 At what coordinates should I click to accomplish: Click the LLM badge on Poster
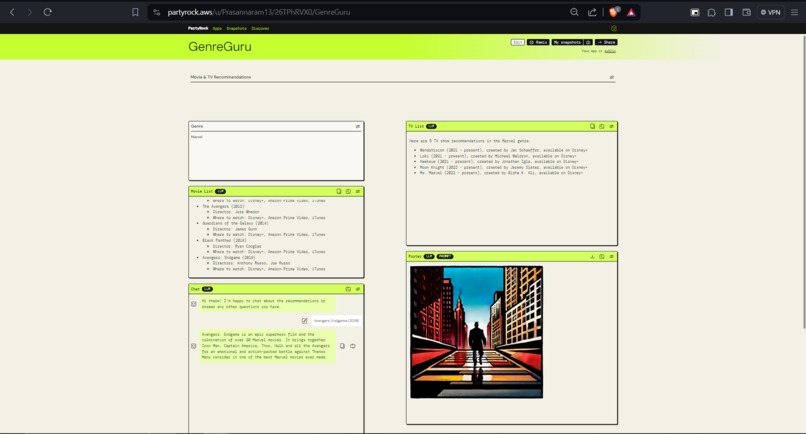pos(429,256)
